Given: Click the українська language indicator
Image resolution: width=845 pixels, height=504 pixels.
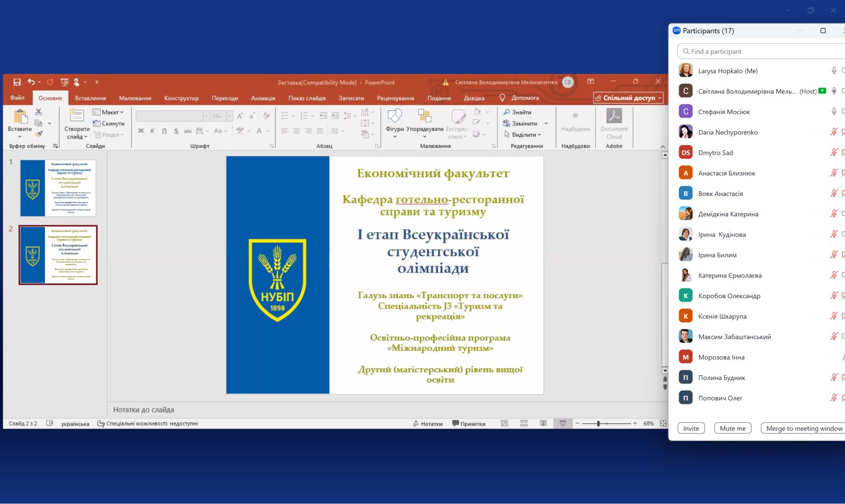Looking at the screenshot, I should tap(75, 424).
